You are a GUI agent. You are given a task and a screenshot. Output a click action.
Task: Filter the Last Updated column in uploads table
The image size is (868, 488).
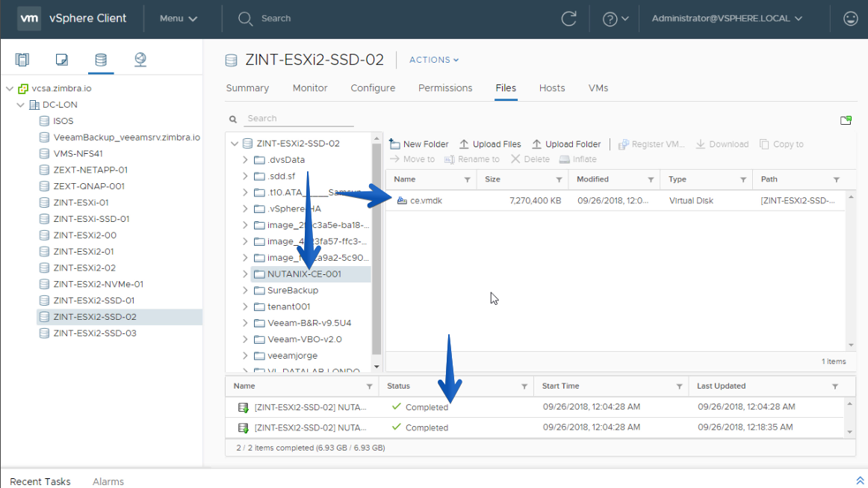835,386
